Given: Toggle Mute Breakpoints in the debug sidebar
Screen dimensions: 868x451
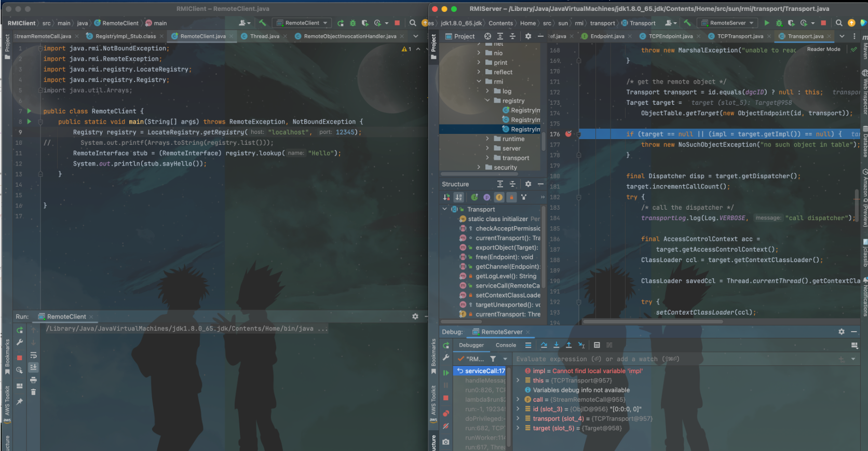Looking at the screenshot, I should click(x=445, y=426).
